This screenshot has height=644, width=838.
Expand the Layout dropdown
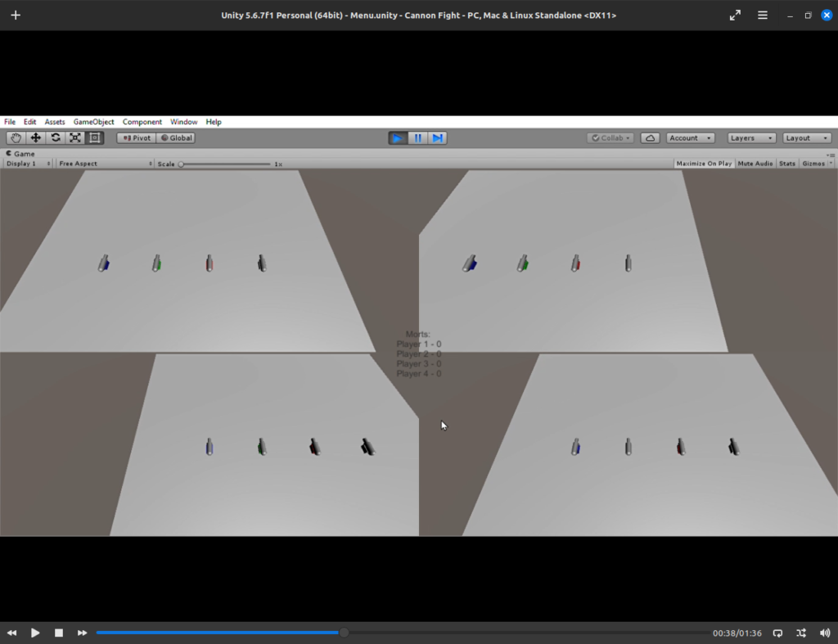tap(807, 138)
